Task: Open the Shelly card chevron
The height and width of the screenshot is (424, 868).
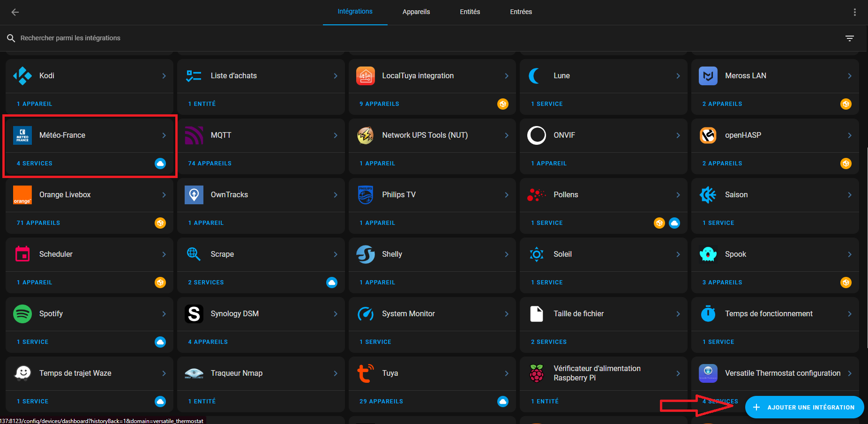Action: (507, 254)
